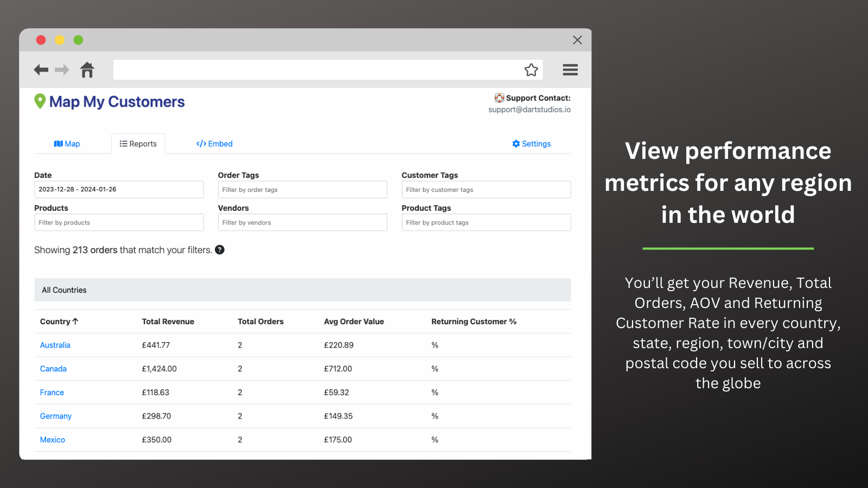The image size is (868, 488).
Task: Click the green map pin logo icon
Action: point(40,101)
